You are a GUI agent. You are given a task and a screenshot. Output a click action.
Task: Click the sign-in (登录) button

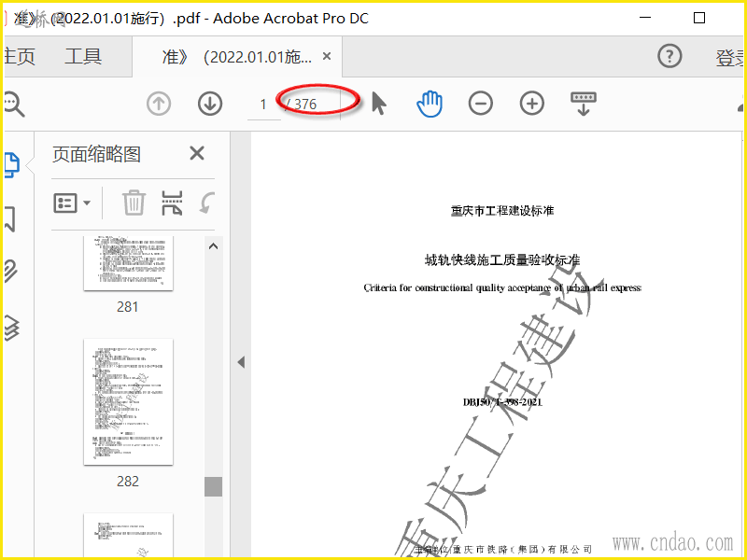[x=730, y=58]
